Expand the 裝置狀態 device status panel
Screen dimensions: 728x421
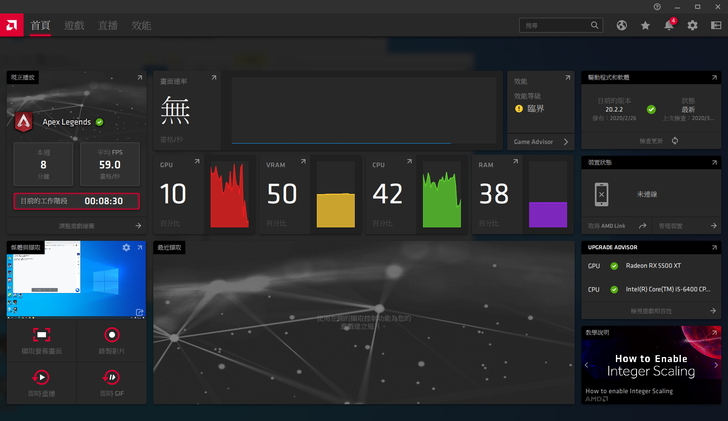715,162
